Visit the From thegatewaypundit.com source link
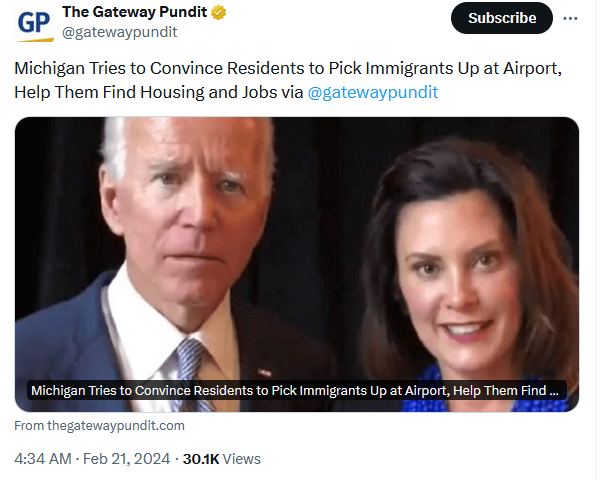 (99, 426)
